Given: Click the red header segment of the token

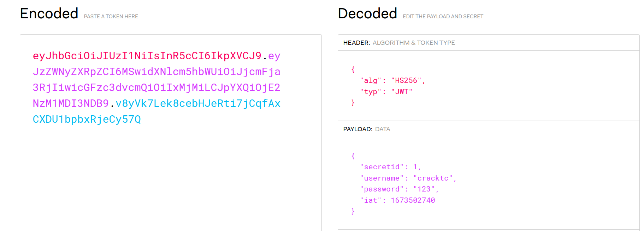Looking at the screenshot, I should click(147, 56).
